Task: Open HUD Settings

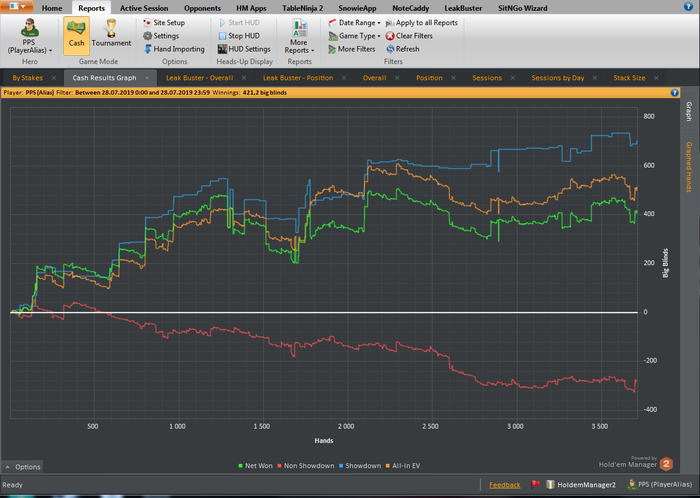Action: (244, 49)
